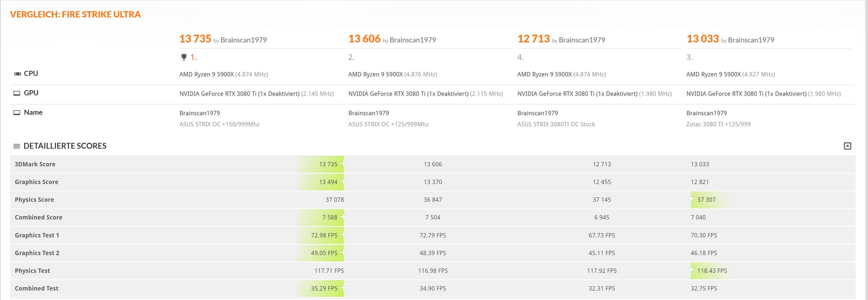868x300 pixels.
Task: Click the 46.18 FPS Graphics Test 2 value
Action: click(x=704, y=253)
